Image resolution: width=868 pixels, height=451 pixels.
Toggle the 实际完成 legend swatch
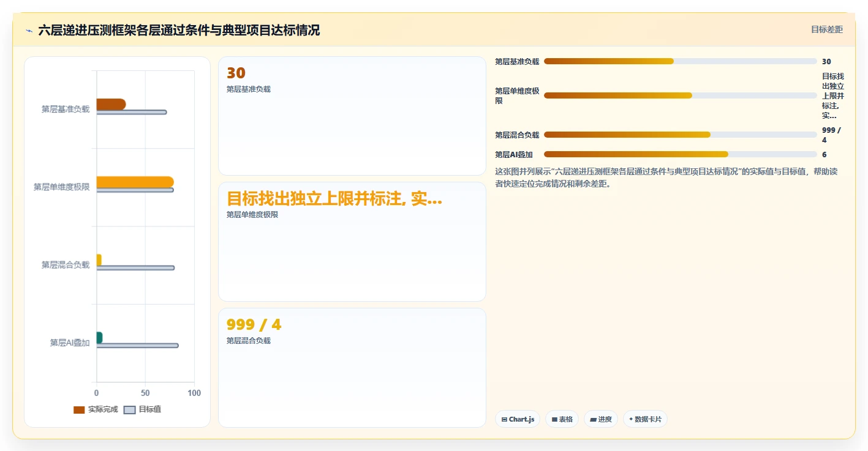79,410
